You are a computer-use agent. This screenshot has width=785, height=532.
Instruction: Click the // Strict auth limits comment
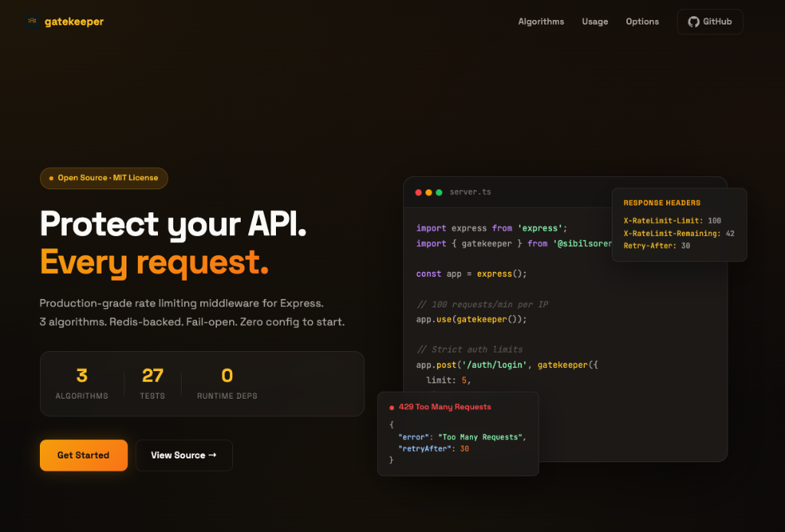point(470,350)
